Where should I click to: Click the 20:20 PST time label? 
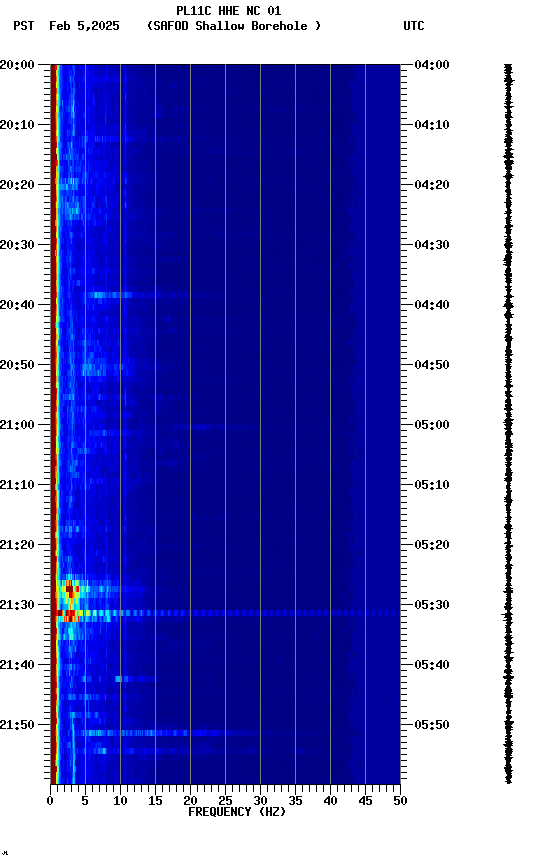[x=17, y=185]
